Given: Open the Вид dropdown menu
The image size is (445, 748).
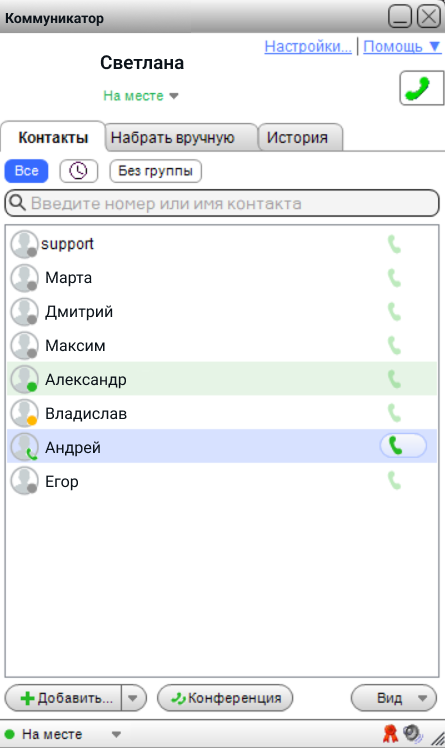Looking at the screenshot, I should click(393, 698).
